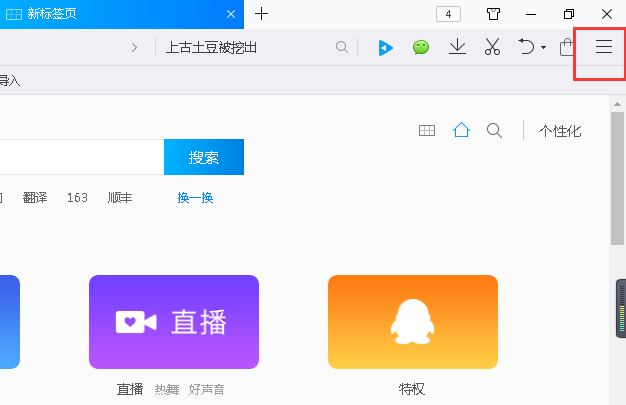
Task: Click the scrollbar up arrow
Action: (617, 104)
